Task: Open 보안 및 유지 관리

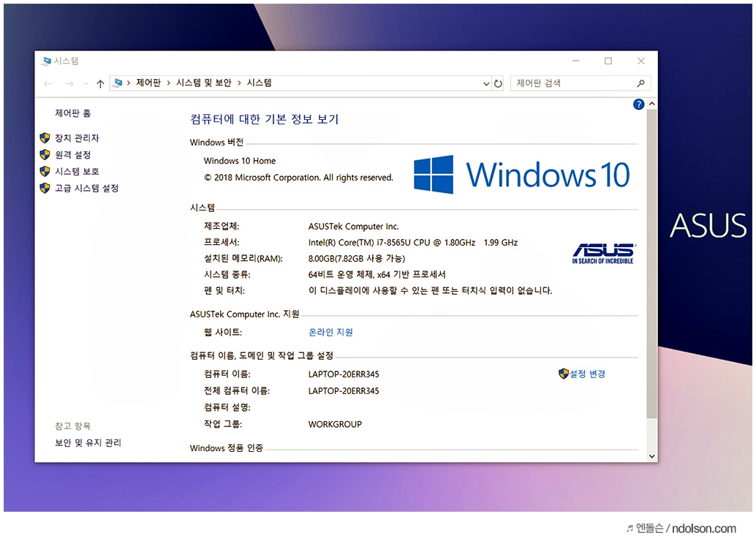Action: (88, 442)
